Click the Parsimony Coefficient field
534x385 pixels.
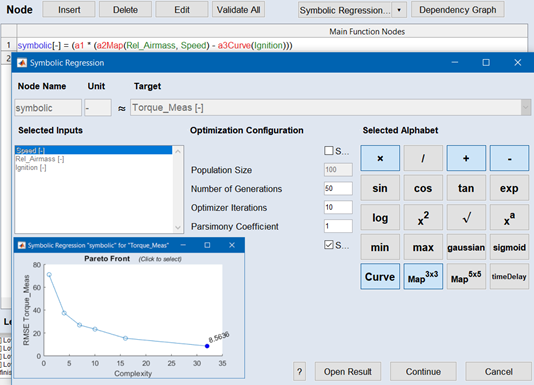click(x=338, y=226)
